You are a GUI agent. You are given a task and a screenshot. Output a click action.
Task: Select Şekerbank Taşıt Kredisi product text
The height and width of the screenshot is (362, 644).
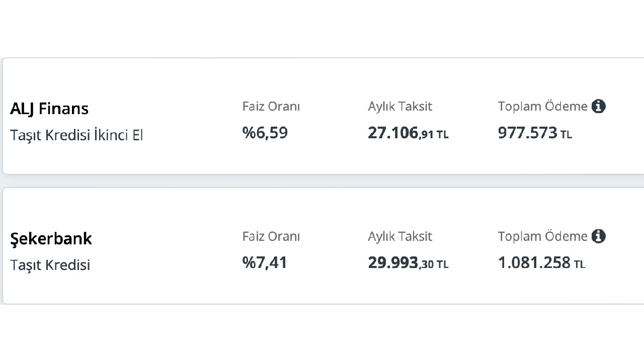coord(50,265)
